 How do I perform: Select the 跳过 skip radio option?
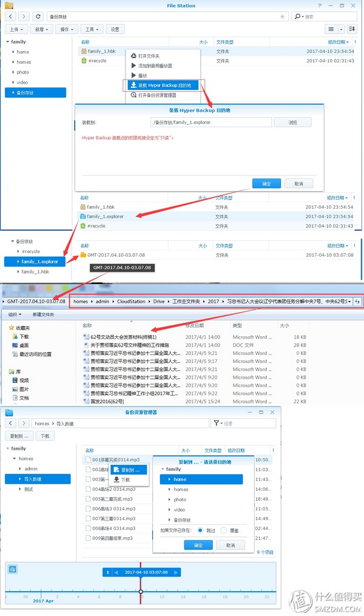click(x=200, y=530)
